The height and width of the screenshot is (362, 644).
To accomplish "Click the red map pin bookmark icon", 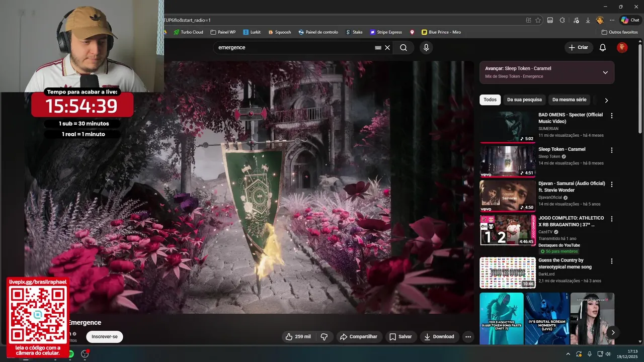I will pyautogui.click(x=412, y=32).
